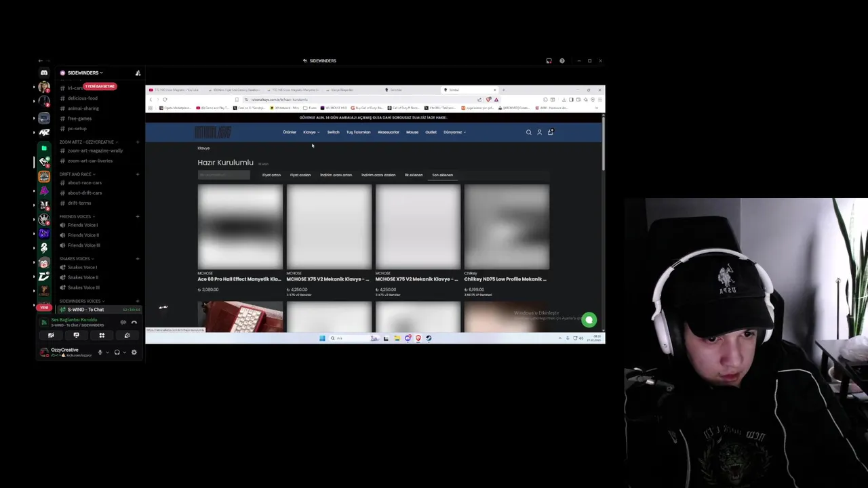
Task: Open the Discord activities button
Action: tap(102, 335)
